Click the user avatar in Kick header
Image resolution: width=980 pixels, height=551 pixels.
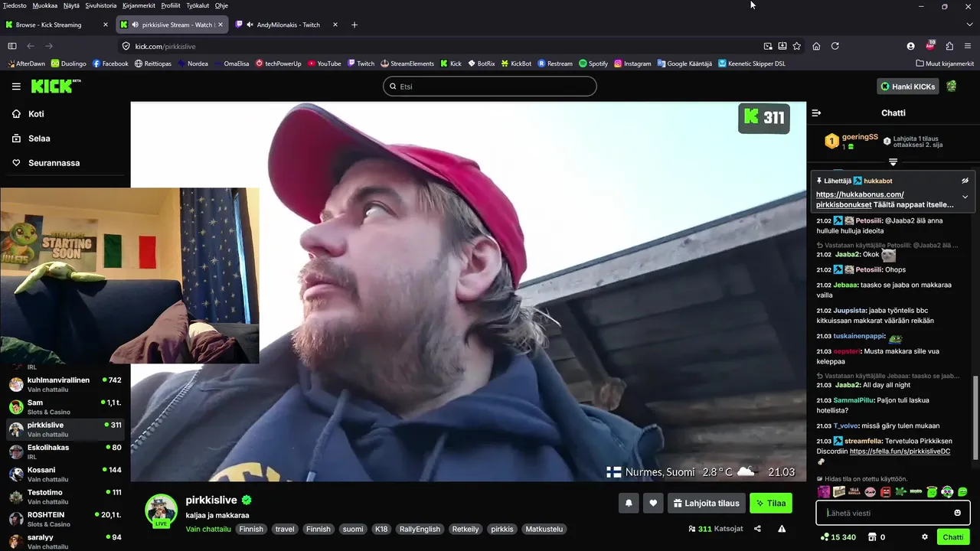coord(952,86)
